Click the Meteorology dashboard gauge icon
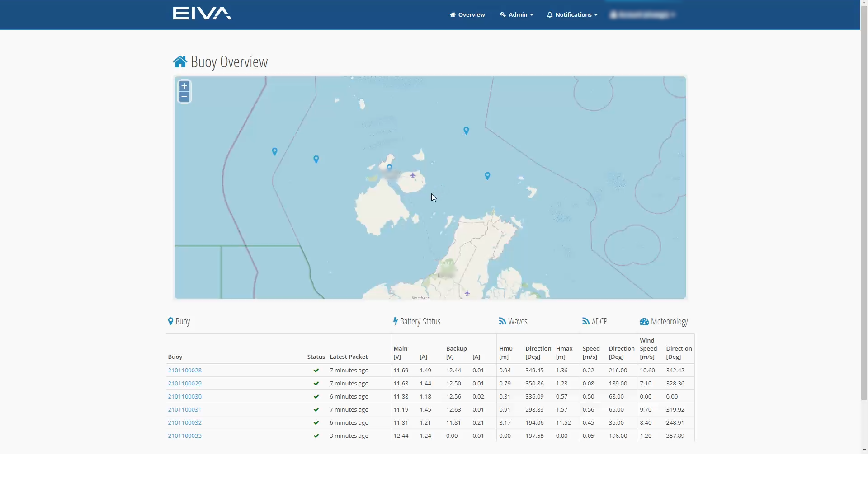 (x=644, y=322)
